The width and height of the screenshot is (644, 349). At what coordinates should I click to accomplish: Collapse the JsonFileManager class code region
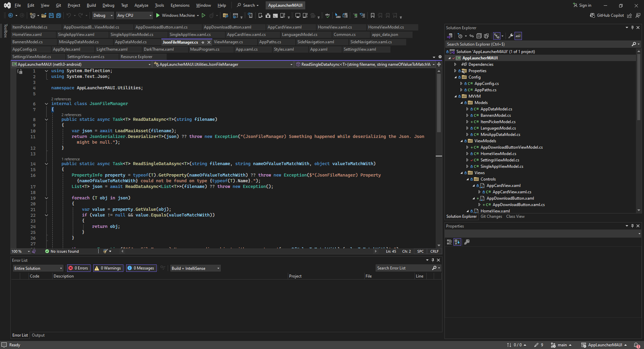tap(47, 104)
